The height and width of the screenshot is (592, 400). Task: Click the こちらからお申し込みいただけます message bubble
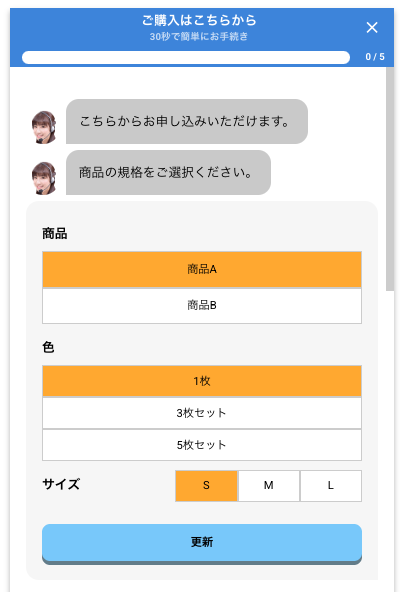click(x=187, y=122)
